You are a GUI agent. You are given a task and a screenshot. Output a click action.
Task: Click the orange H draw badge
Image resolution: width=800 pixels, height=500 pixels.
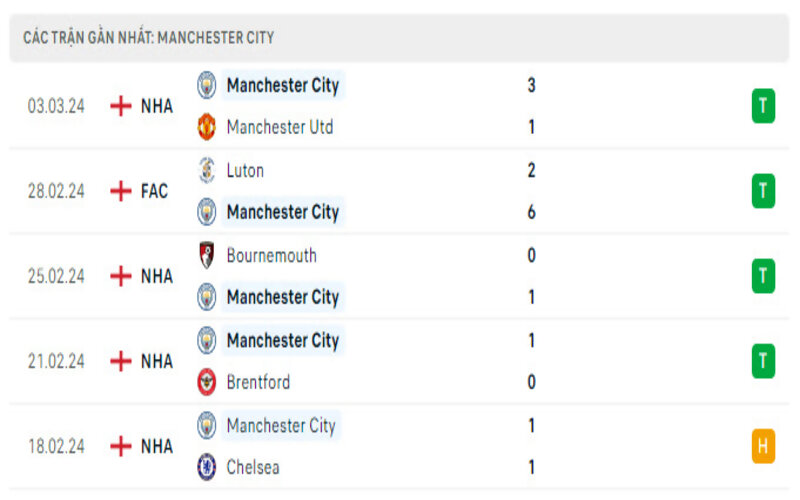(x=763, y=446)
